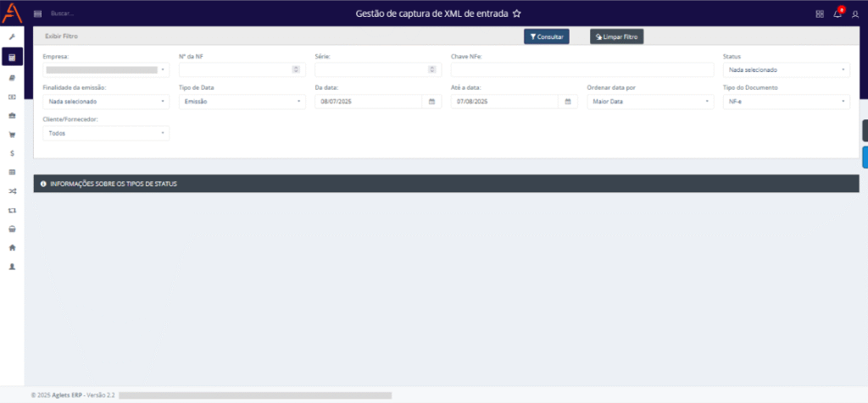This screenshot has height=403, width=868.
Task: Open the user profile icon in header
Action: [854, 14]
